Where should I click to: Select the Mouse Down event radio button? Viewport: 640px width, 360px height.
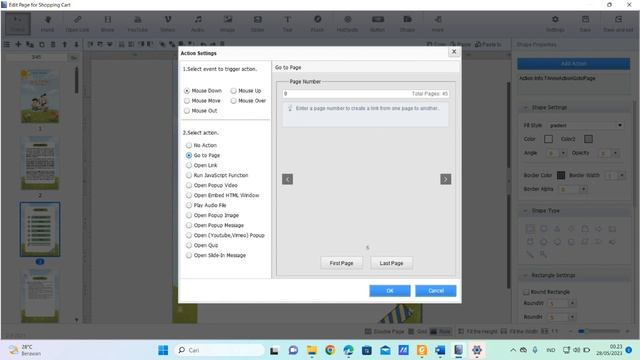point(187,91)
